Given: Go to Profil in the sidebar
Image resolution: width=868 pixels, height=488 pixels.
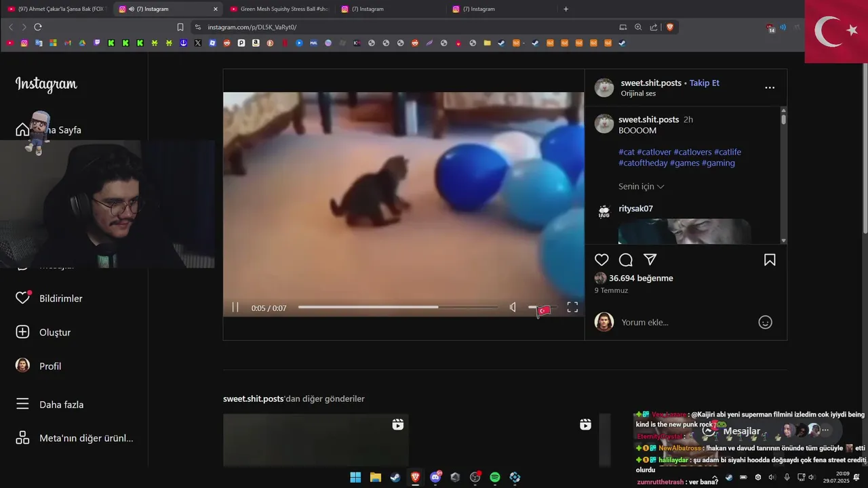Looking at the screenshot, I should [39, 366].
